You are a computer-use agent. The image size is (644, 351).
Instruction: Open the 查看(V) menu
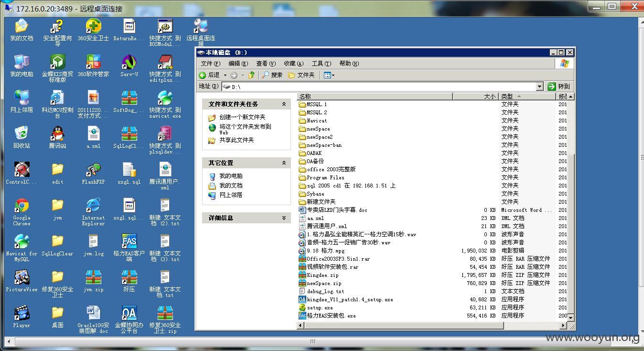click(266, 63)
